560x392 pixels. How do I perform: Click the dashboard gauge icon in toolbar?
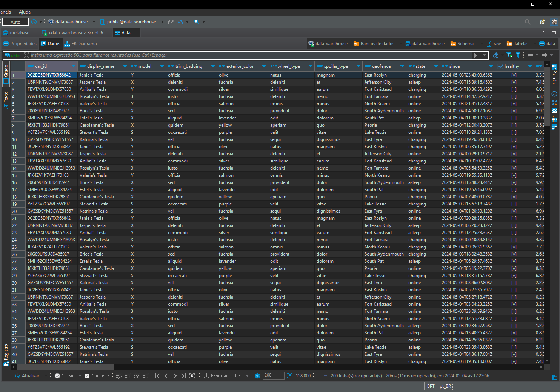click(x=171, y=22)
